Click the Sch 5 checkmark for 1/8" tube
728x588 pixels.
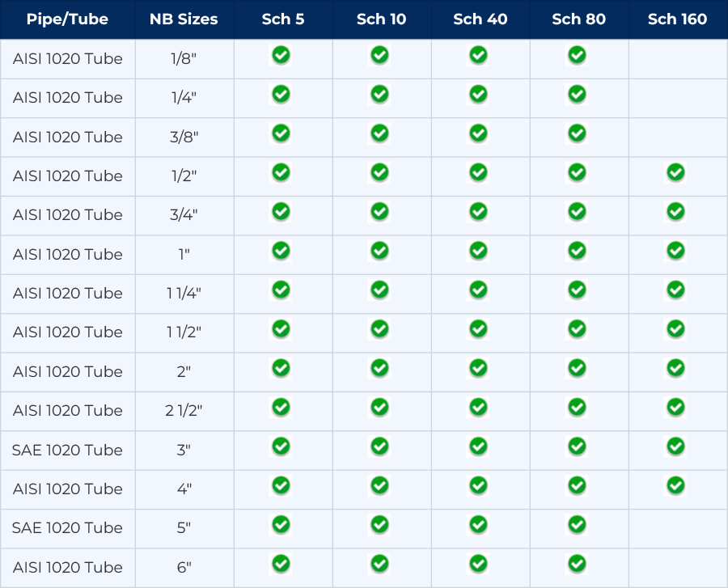pyautogui.click(x=281, y=55)
